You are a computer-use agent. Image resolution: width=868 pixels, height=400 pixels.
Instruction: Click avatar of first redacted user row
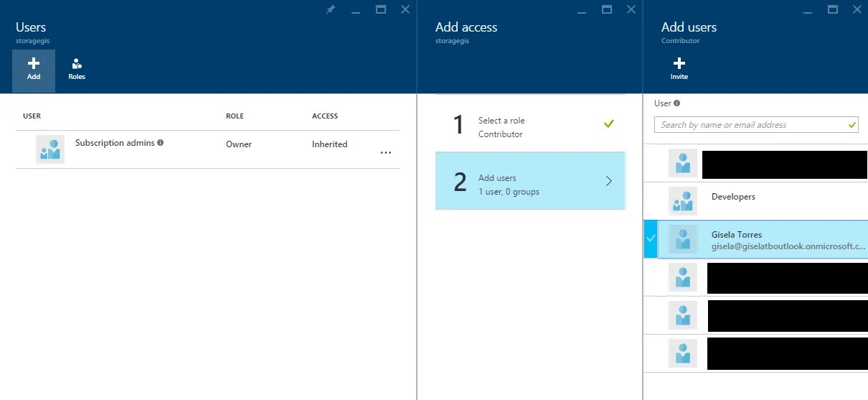pyautogui.click(x=682, y=163)
